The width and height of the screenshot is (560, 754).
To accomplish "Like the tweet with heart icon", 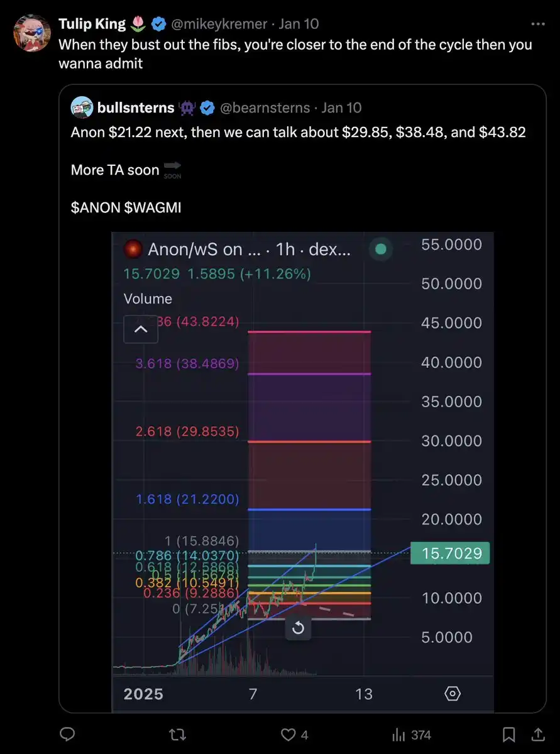I will (288, 735).
